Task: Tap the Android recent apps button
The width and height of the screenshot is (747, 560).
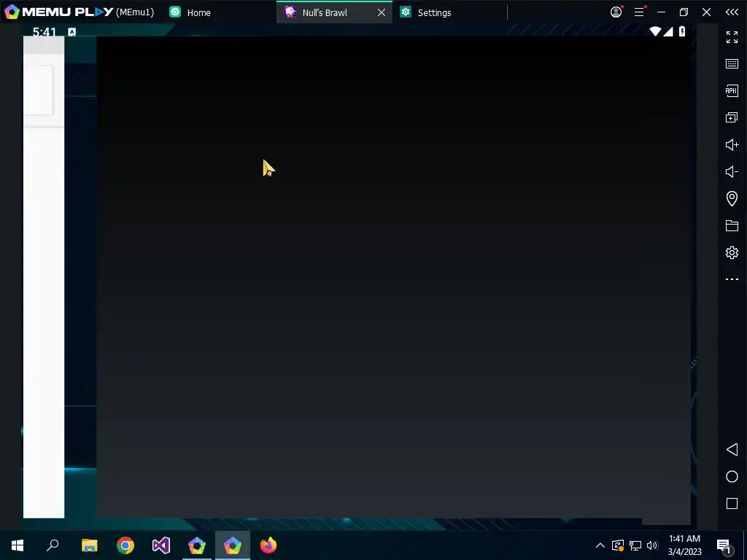Action: point(732,503)
